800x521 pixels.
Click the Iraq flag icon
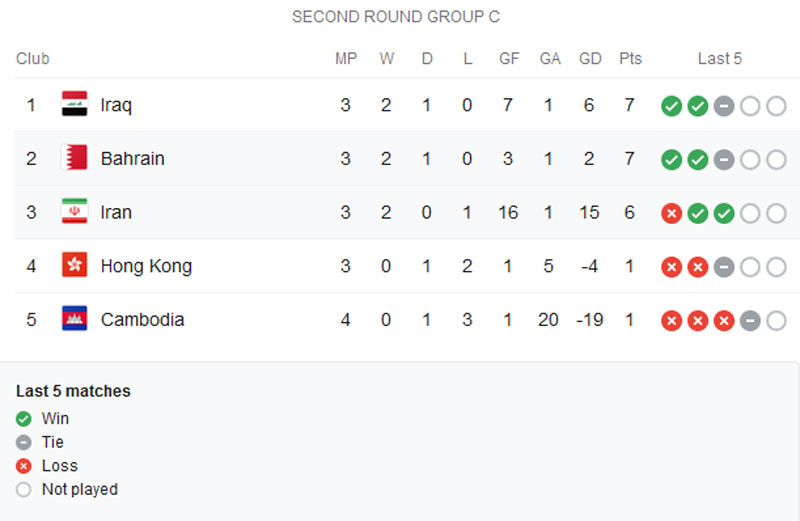click(74, 104)
